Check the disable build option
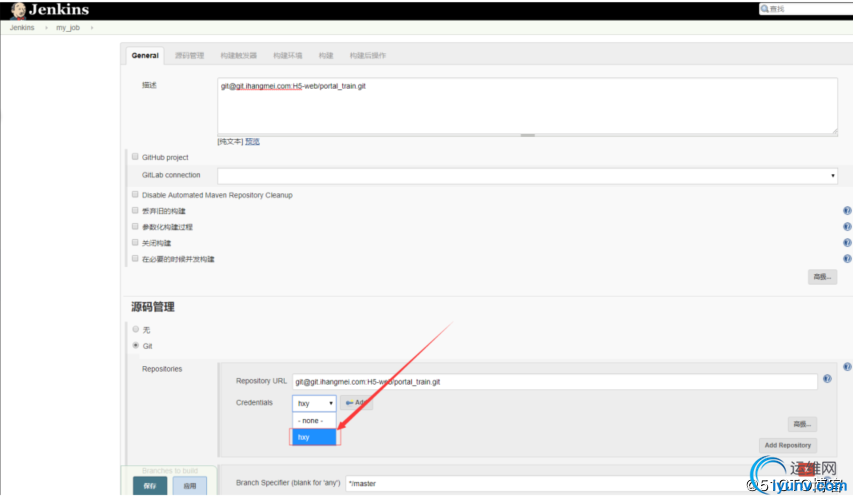The image size is (853, 502). pyautogui.click(x=135, y=243)
